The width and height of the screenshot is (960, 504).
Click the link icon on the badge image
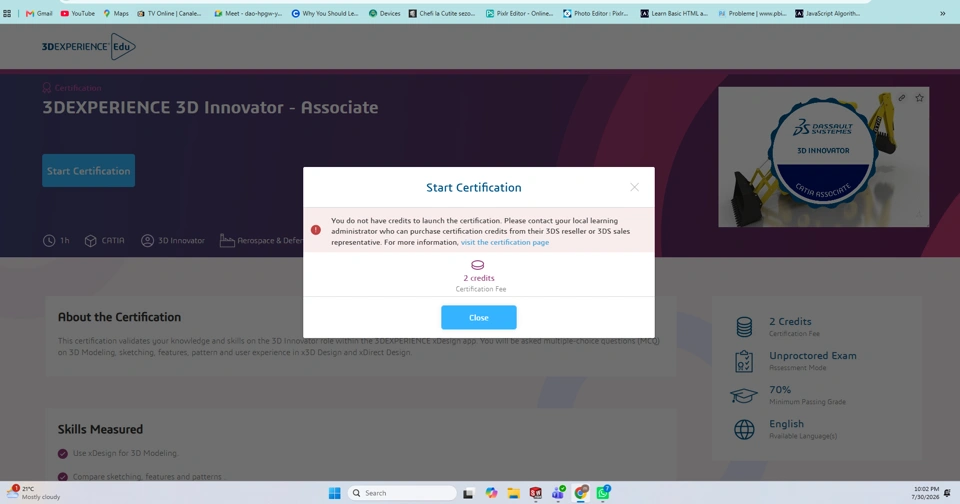(902, 98)
